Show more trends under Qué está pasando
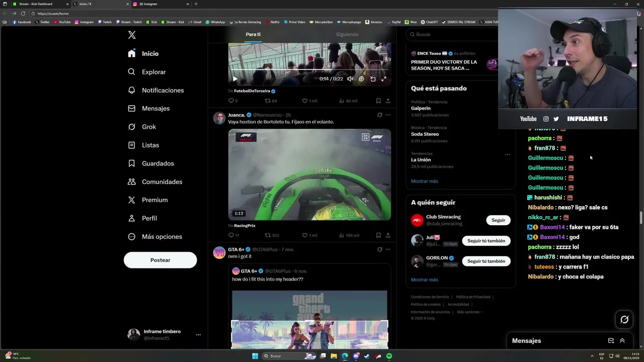The width and height of the screenshot is (644, 362). tap(424, 181)
